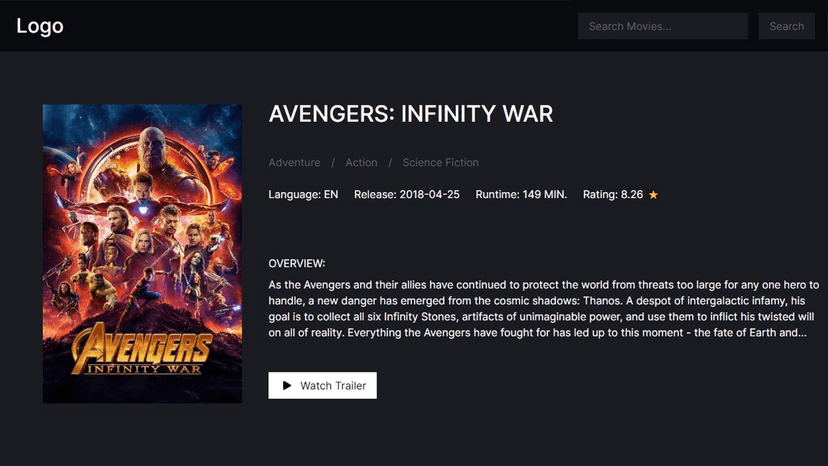Screen dimensions: 828x466
Task: Click the Rating: 8.26 value
Action: coord(613,194)
